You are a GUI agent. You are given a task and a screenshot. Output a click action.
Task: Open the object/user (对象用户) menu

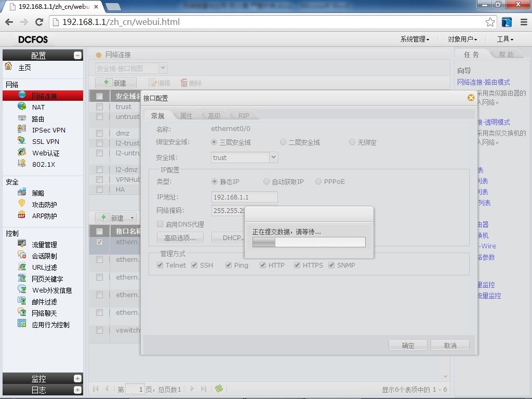pyautogui.click(x=462, y=39)
